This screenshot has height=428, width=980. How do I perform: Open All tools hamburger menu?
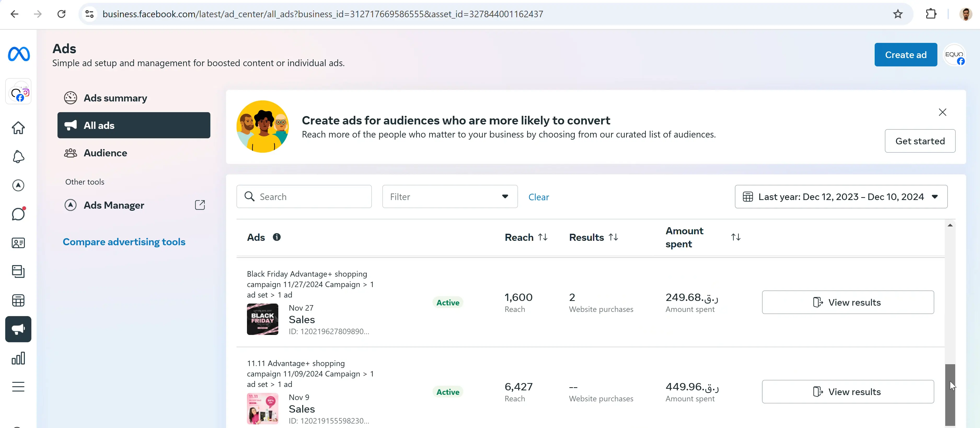point(18,386)
